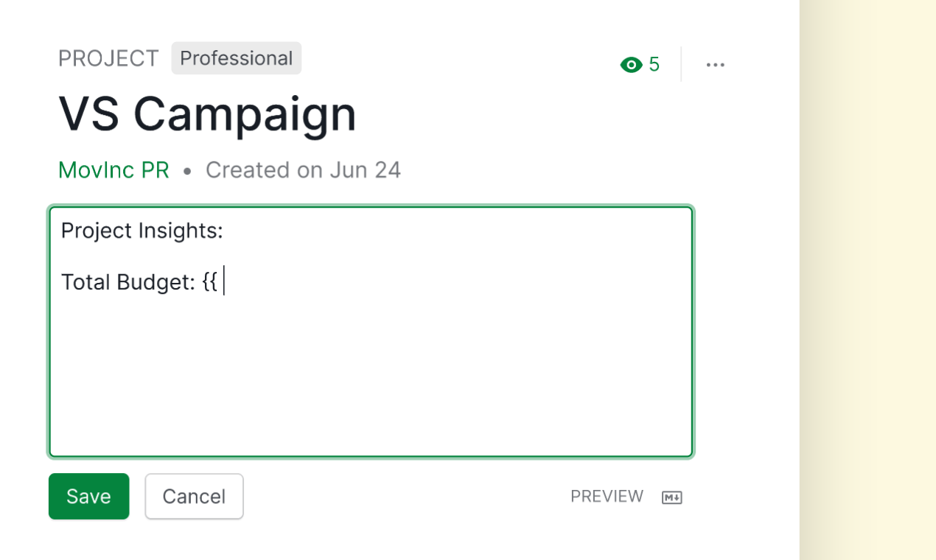Click the beige side panel on right
Image resolution: width=936 pixels, height=560 pixels.
point(867,280)
